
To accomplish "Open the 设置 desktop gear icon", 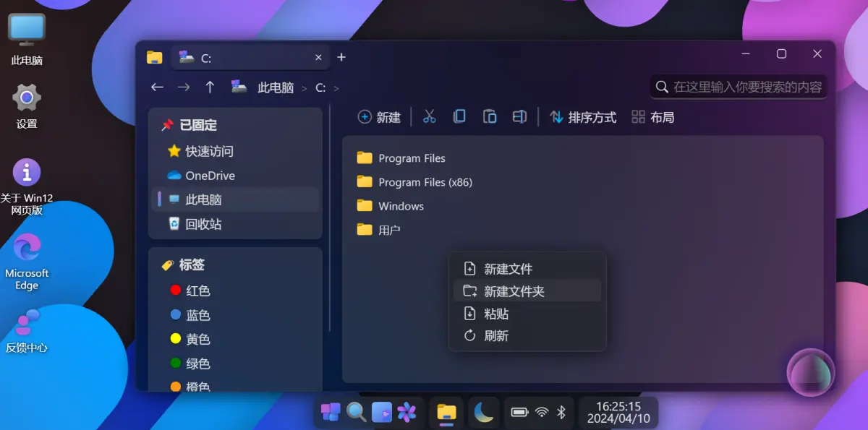I will pos(27,106).
